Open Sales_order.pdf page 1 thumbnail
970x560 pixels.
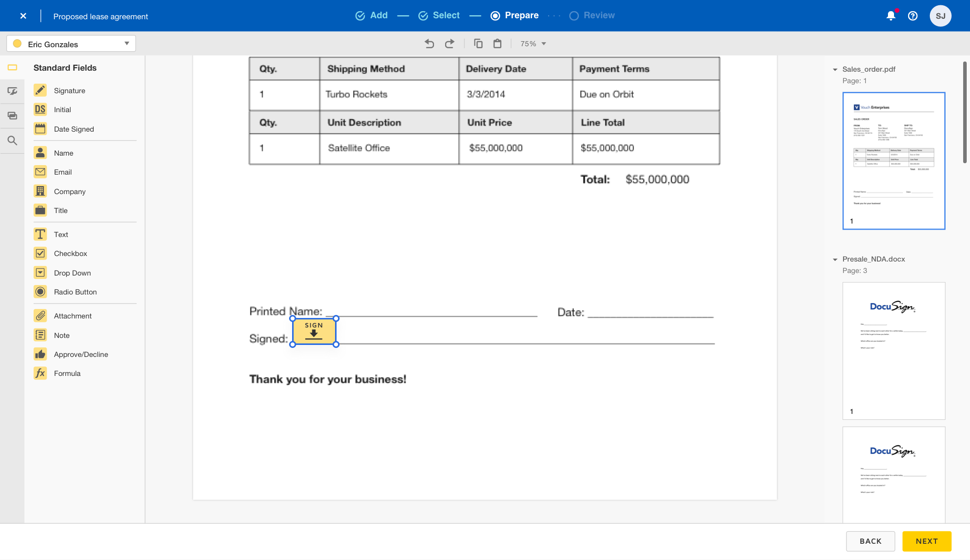coord(894,161)
